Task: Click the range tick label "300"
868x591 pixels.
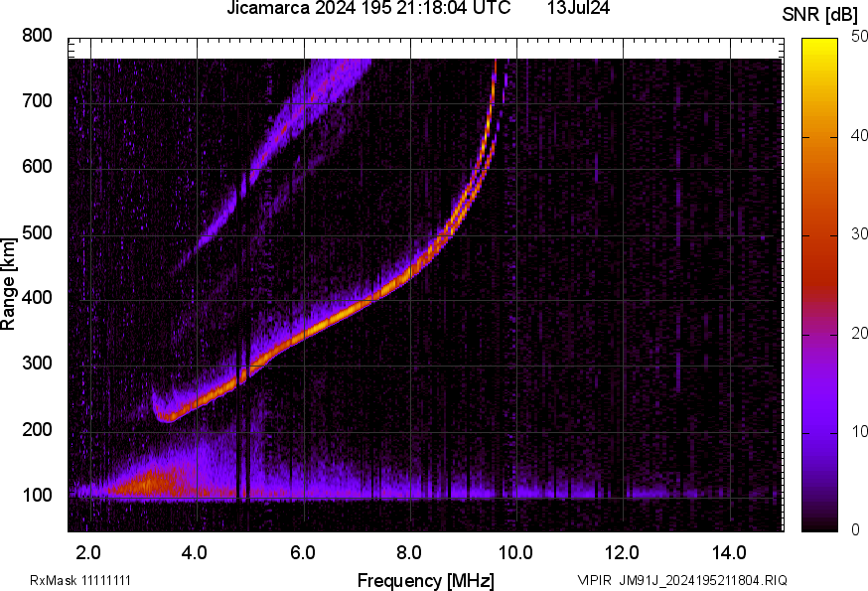Action: (x=37, y=364)
